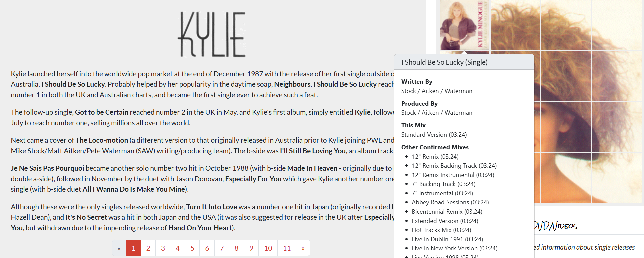Click the KYLIE logo image
Viewport: 644px width, 258px height.
(212, 34)
